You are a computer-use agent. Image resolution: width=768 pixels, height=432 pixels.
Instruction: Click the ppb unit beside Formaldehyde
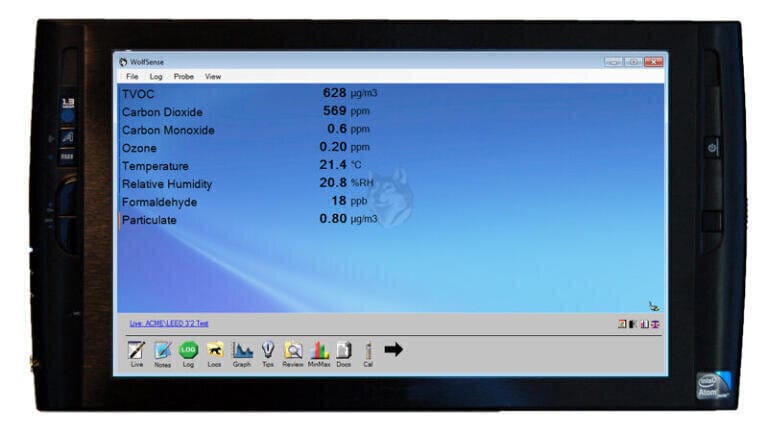pyautogui.click(x=359, y=201)
